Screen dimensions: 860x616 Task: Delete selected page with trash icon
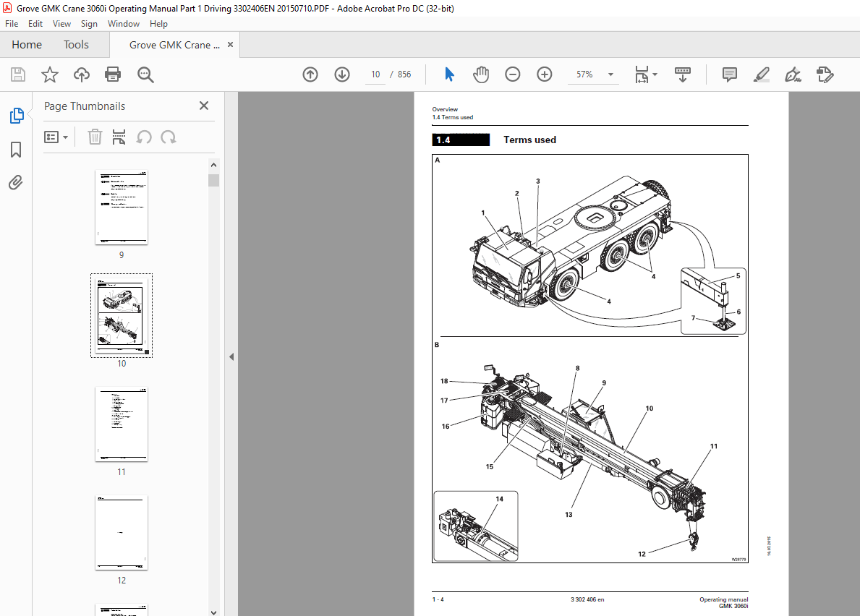pyautogui.click(x=95, y=137)
